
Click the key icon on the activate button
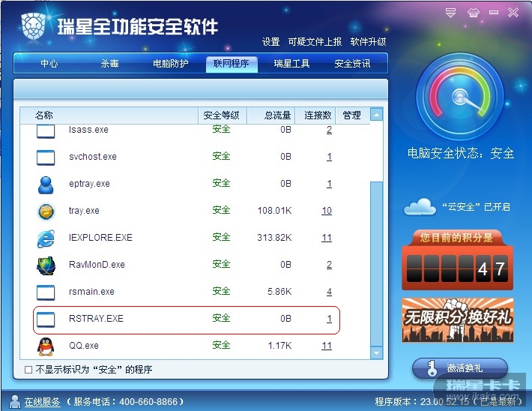click(x=432, y=368)
